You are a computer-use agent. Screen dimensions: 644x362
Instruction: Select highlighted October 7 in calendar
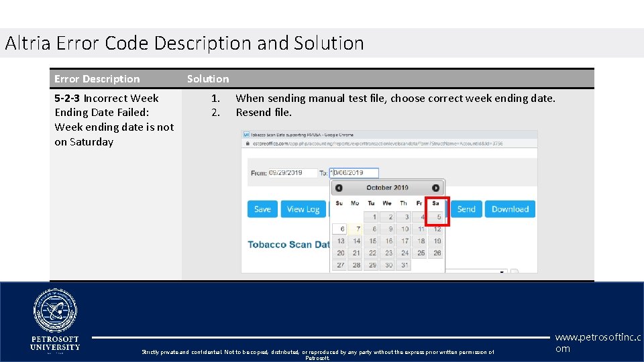click(356, 229)
